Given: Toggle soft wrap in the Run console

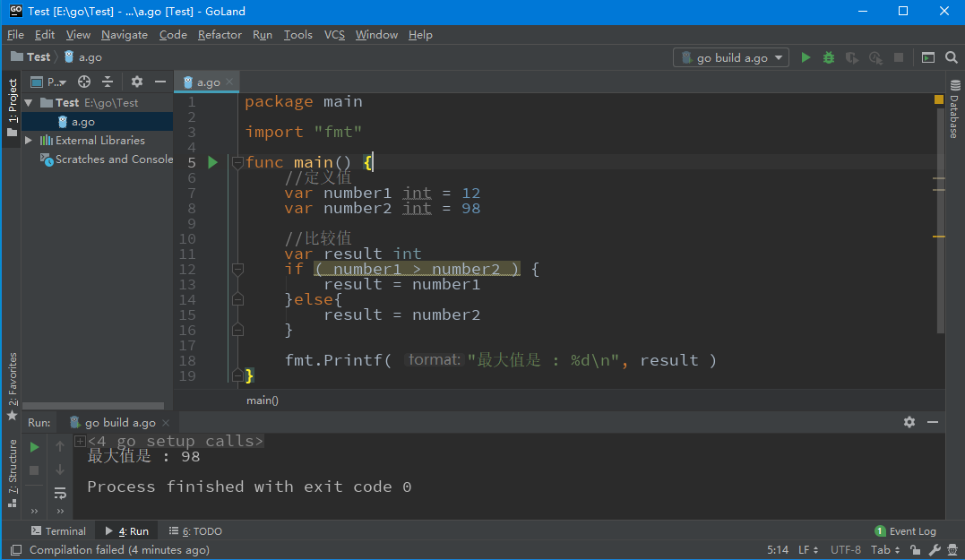Looking at the screenshot, I should pyautogui.click(x=60, y=493).
